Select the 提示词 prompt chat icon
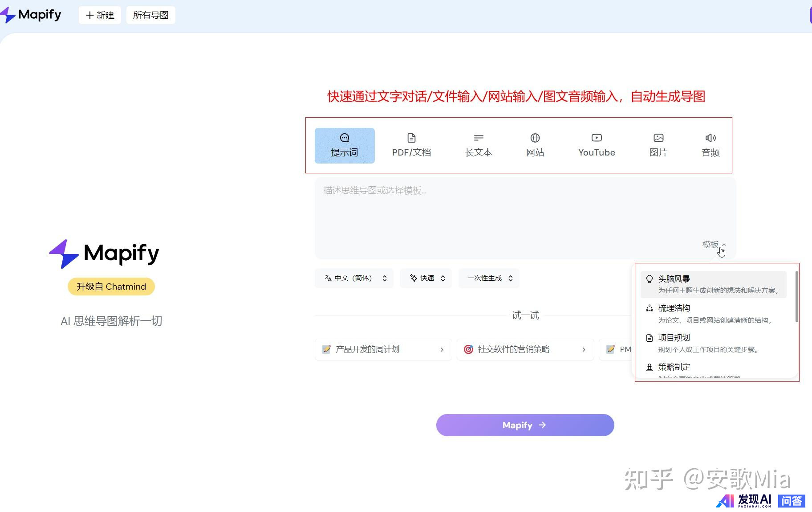This screenshot has width=812, height=512. point(344,138)
